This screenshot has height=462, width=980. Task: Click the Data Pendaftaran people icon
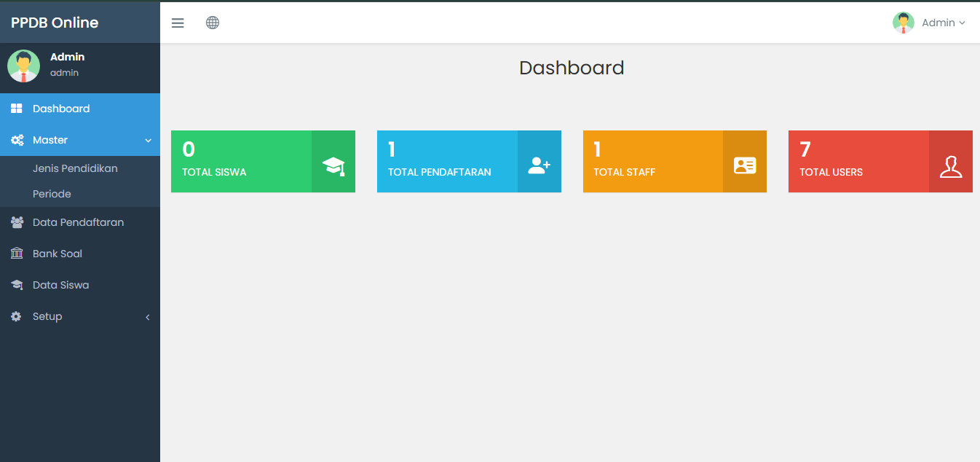17,222
